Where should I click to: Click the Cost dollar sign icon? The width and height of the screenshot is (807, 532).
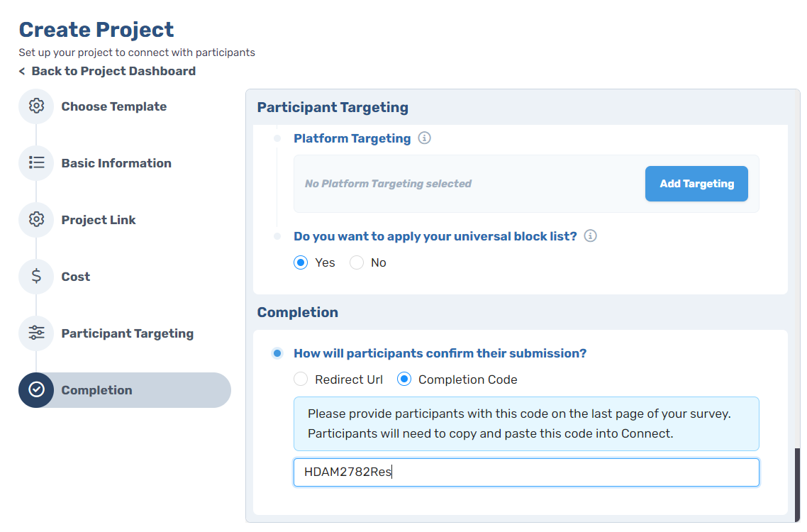[35, 276]
